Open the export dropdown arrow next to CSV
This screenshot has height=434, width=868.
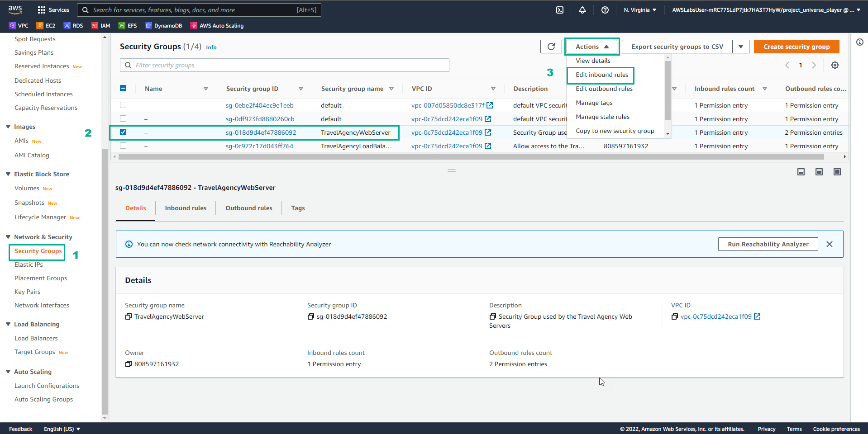click(x=741, y=47)
